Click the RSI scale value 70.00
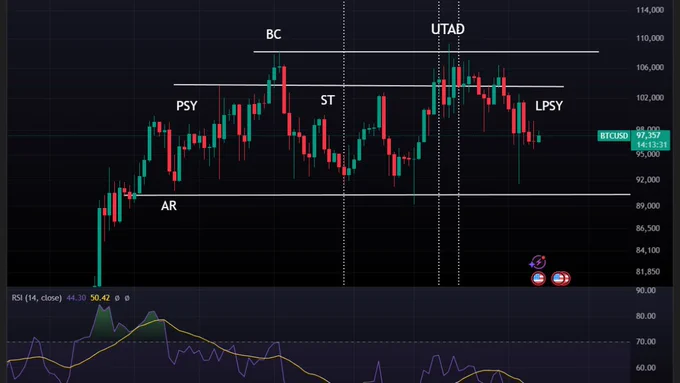 point(646,341)
